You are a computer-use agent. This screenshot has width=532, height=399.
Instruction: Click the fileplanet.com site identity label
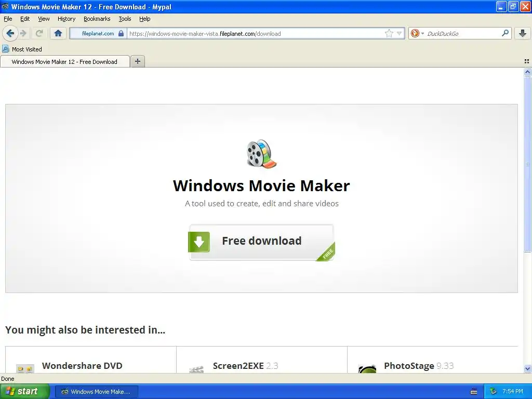pos(98,33)
